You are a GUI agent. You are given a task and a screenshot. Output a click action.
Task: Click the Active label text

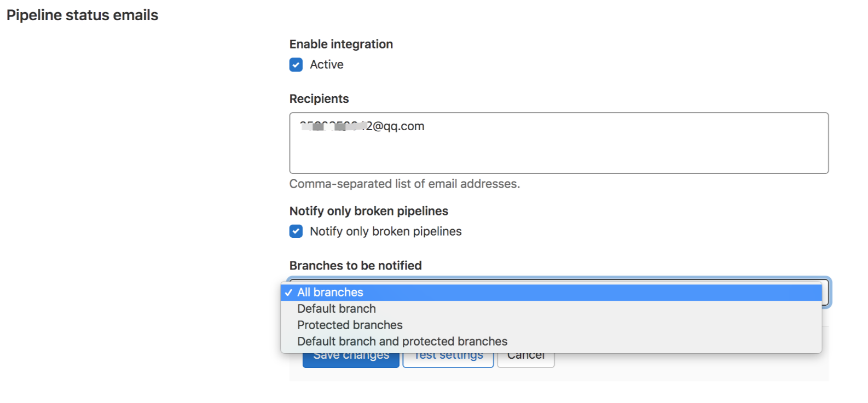tap(327, 65)
